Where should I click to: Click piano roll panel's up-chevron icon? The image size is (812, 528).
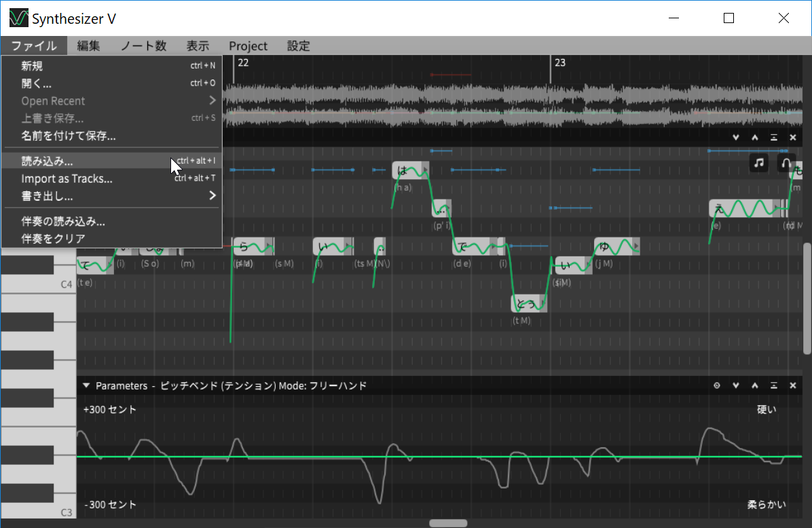[x=755, y=138]
